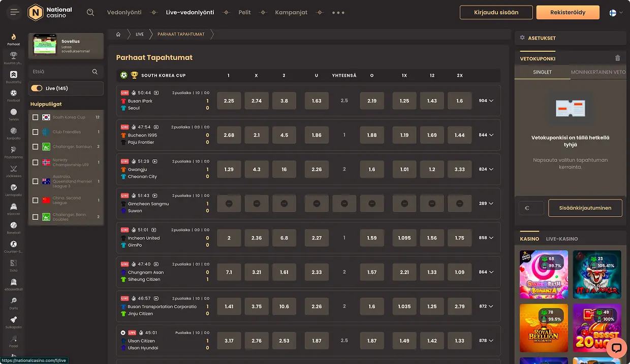Open the three-dots more menu
This screenshot has width=630, height=364.
coord(338,13)
